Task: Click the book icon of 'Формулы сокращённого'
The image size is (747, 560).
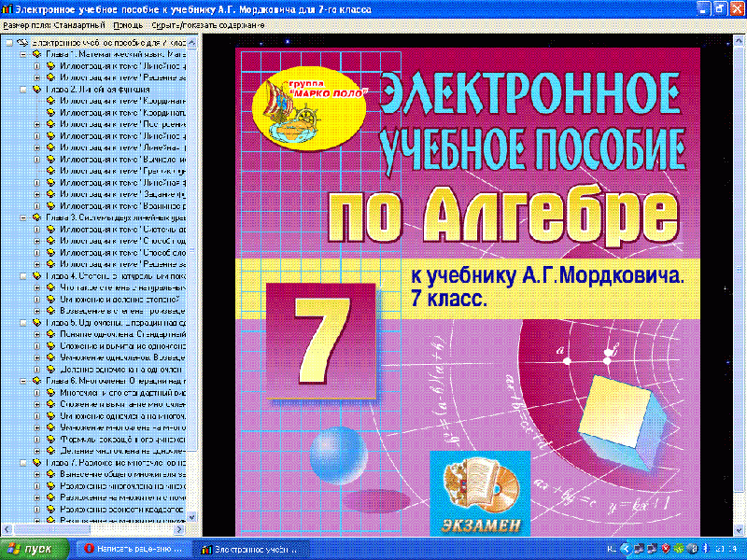Action: pos(51,439)
